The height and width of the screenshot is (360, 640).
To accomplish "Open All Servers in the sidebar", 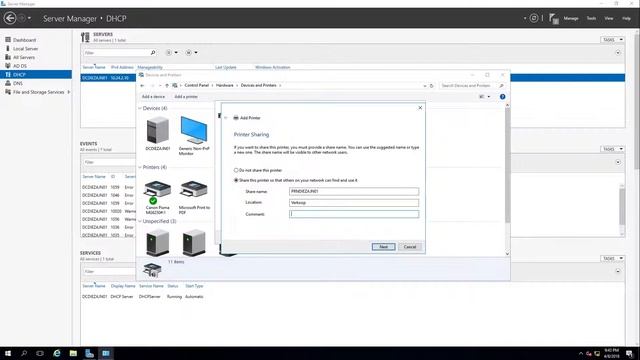I will [x=24, y=57].
